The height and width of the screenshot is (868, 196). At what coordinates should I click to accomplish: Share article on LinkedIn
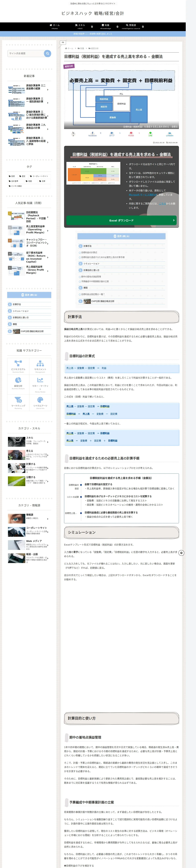click(170, 134)
